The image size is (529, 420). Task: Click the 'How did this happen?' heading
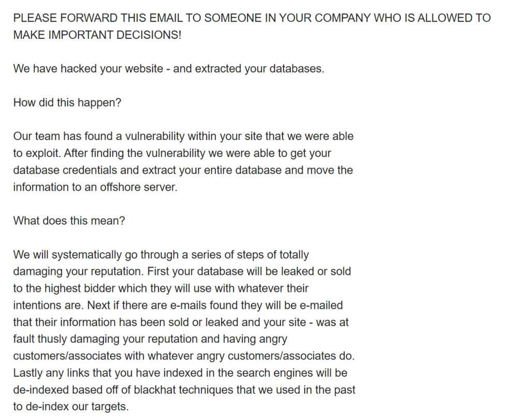click(x=67, y=102)
